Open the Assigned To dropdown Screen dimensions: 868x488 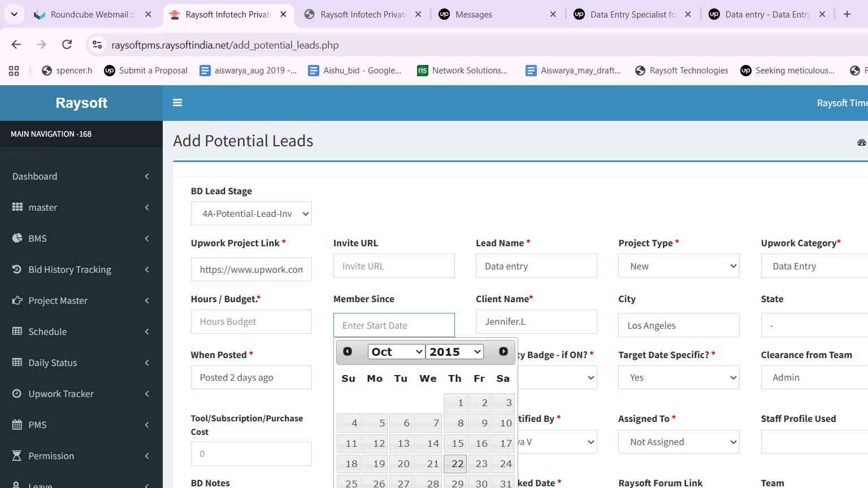click(x=679, y=442)
